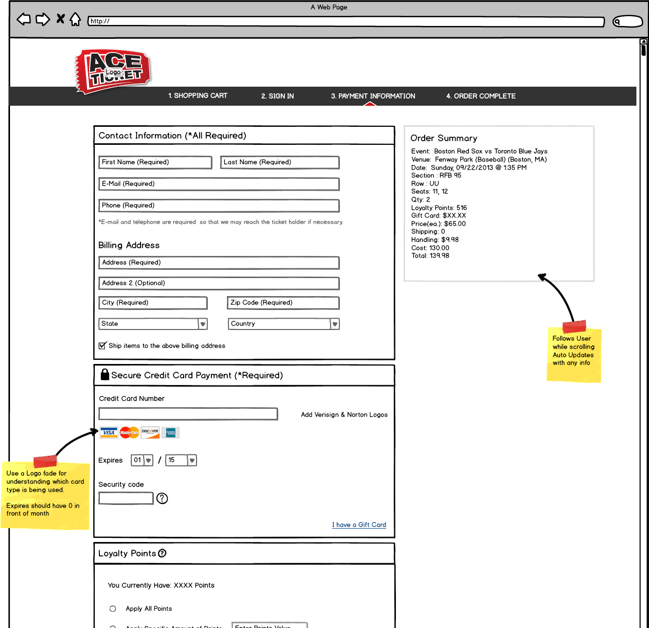Viewport: 649px width, 628px height.
Task: Click the browser URL address bar
Action: click(346, 22)
